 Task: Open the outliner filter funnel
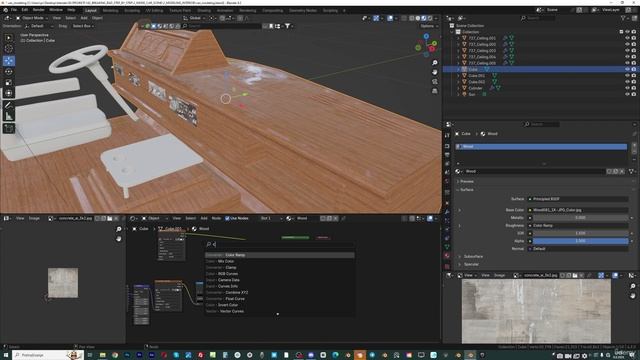tap(623, 18)
